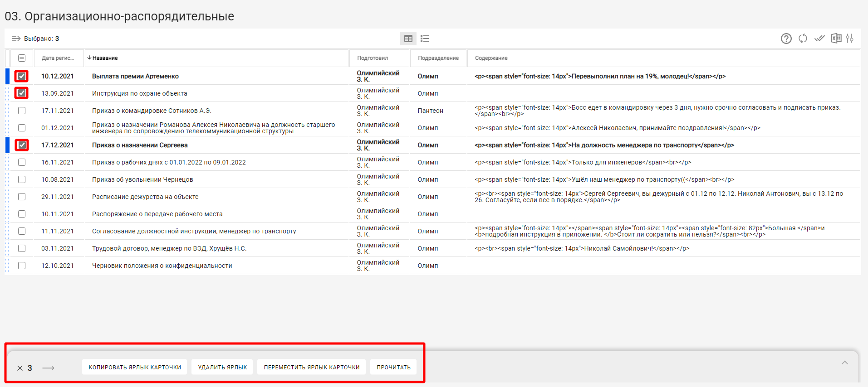
Task: Click content Только для инженеров cell
Action: click(583, 162)
